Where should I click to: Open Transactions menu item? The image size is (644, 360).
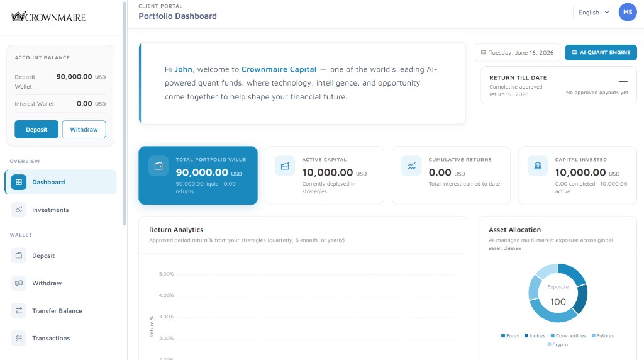[x=60, y=338]
